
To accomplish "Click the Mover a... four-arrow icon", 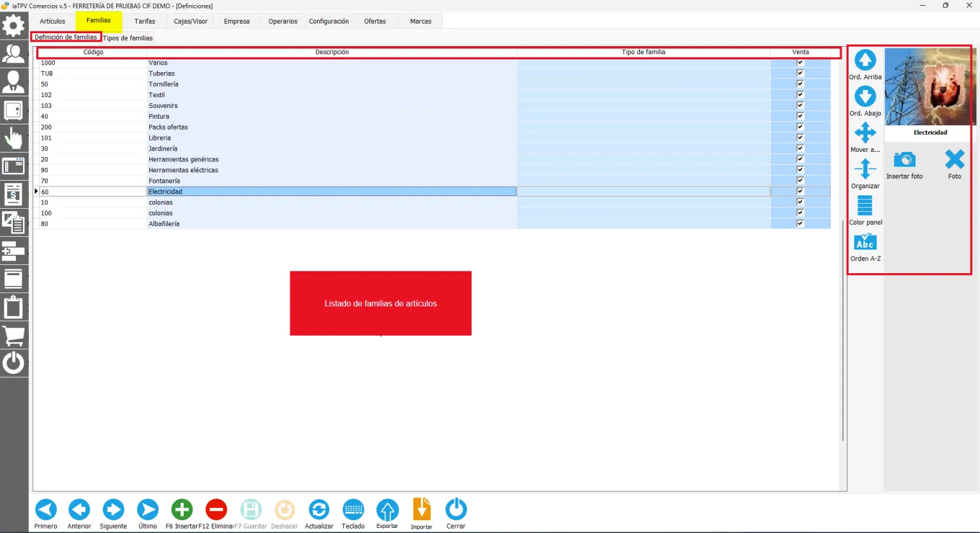I will click(x=865, y=133).
